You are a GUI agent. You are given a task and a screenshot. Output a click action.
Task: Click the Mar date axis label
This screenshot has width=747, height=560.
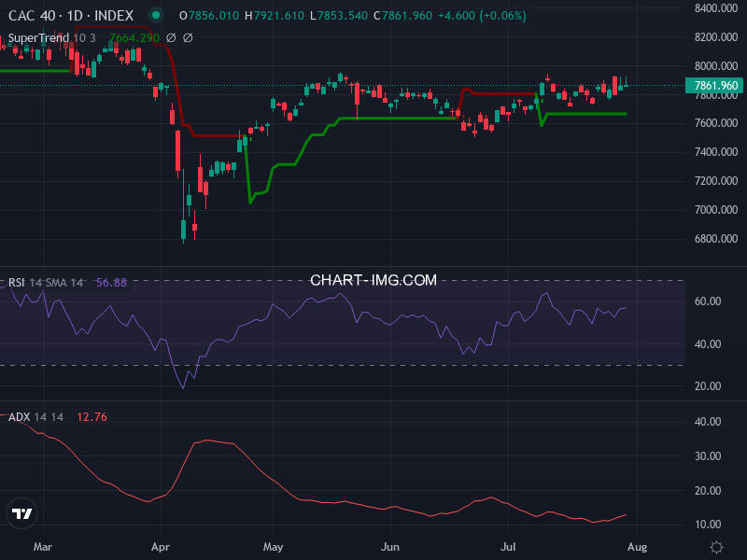click(x=43, y=547)
